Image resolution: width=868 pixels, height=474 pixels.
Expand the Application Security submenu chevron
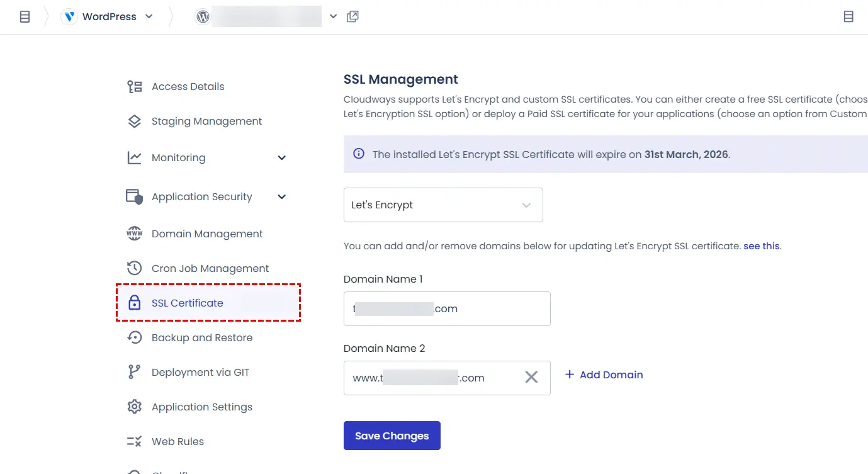coord(282,196)
